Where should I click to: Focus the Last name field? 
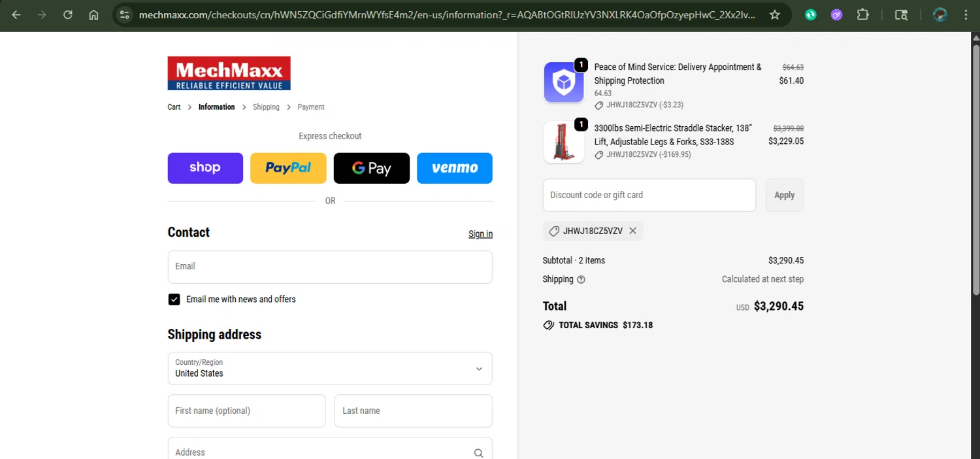pos(413,411)
